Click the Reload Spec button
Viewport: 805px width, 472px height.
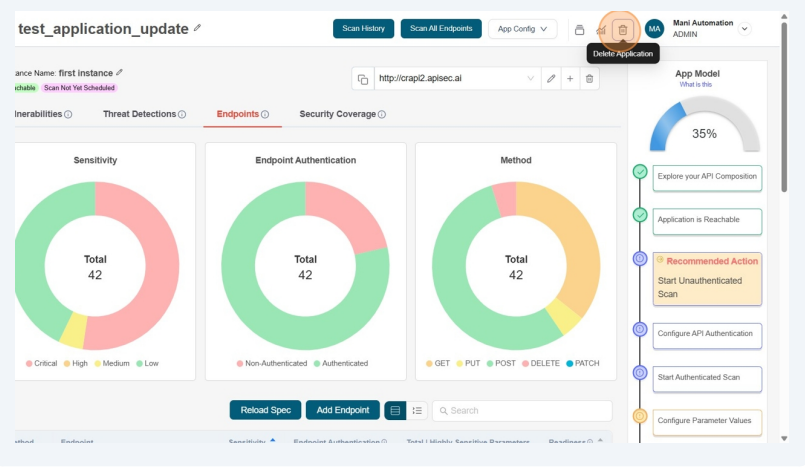click(265, 410)
